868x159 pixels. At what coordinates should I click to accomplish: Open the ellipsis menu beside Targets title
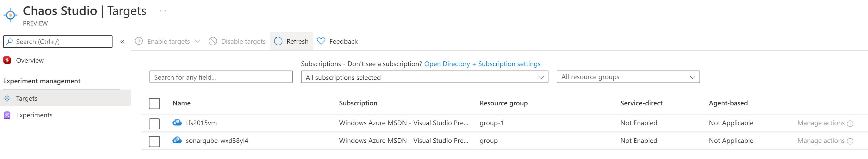[163, 11]
